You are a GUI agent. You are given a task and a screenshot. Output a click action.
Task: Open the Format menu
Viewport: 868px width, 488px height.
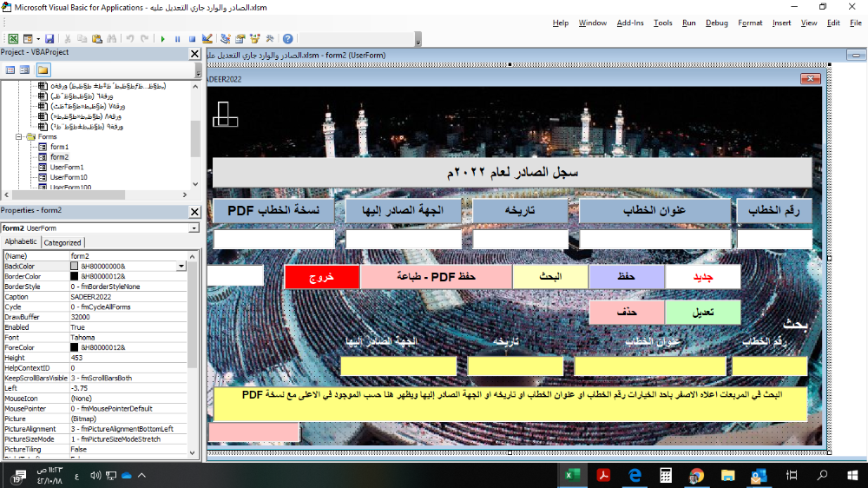tap(750, 23)
